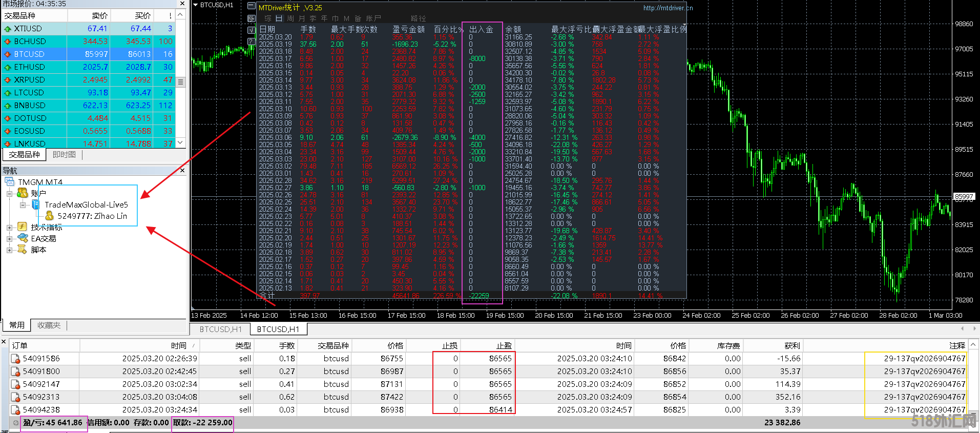Select the 日 daily statistics toggle
Screen dimensions: 980x433
tap(279, 18)
